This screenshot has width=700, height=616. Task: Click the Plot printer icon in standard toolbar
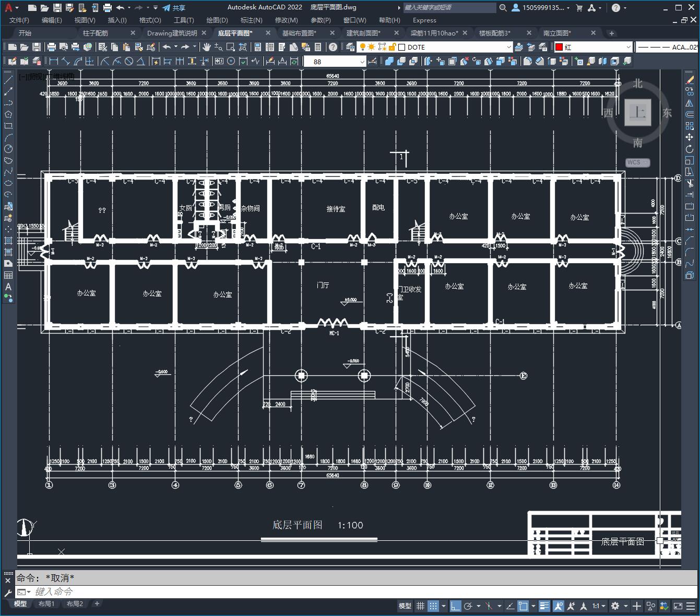click(52, 47)
